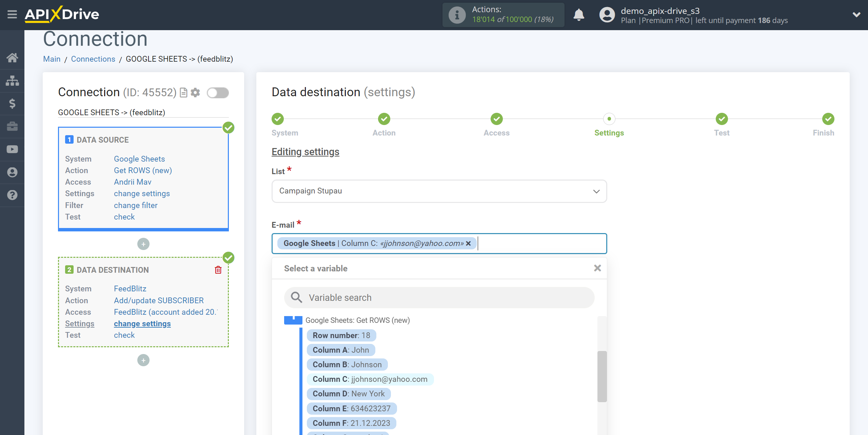Click data source check test link
868x435 pixels.
124,217
